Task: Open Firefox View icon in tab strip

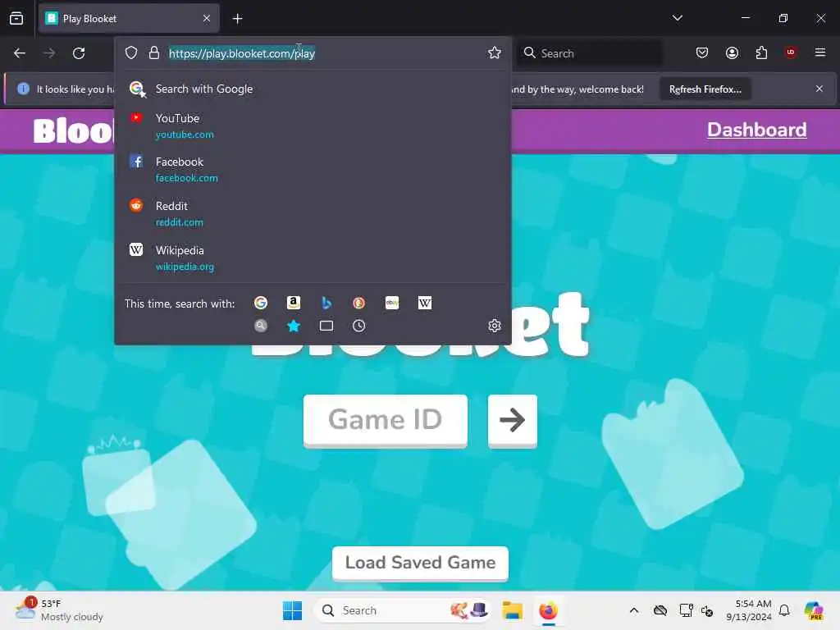Action: coord(16,18)
